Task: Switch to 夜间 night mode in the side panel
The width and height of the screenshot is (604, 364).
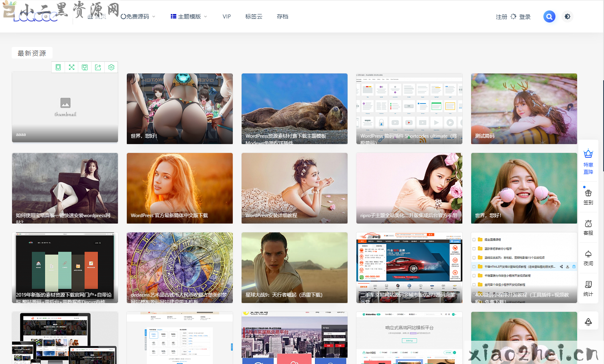Action: [x=588, y=258]
